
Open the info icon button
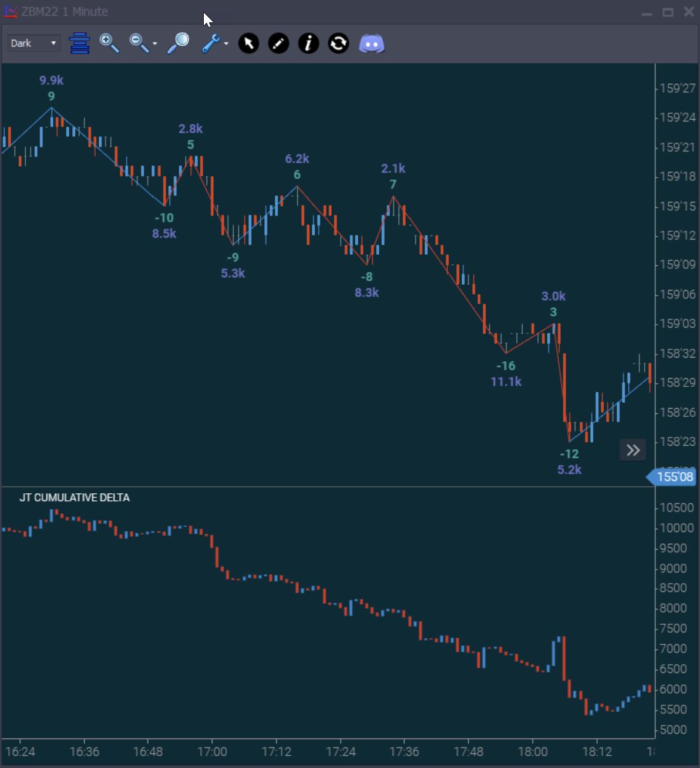[x=308, y=43]
